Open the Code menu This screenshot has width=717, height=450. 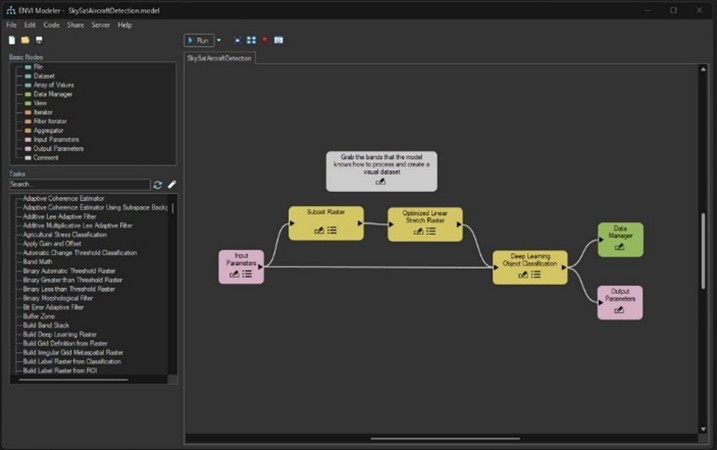click(51, 25)
